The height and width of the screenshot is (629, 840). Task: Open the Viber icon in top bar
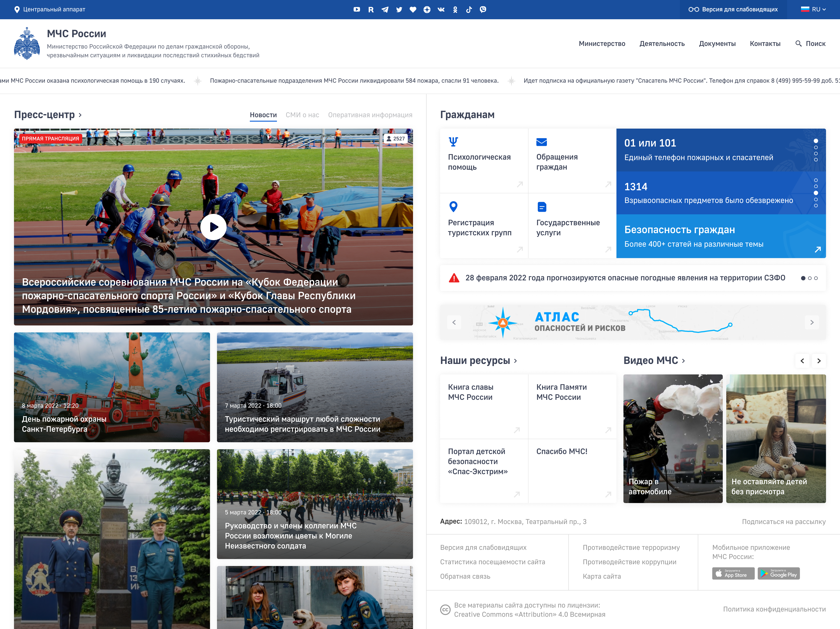point(483,9)
